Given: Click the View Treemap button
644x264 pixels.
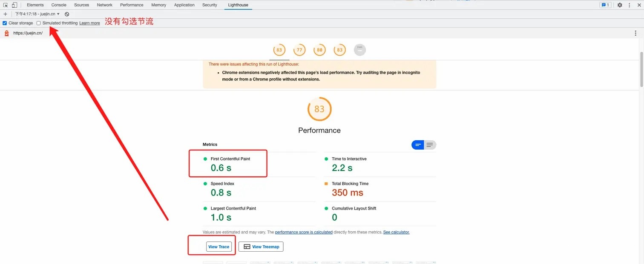Looking at the screenshot, I should tap(261, 247).
